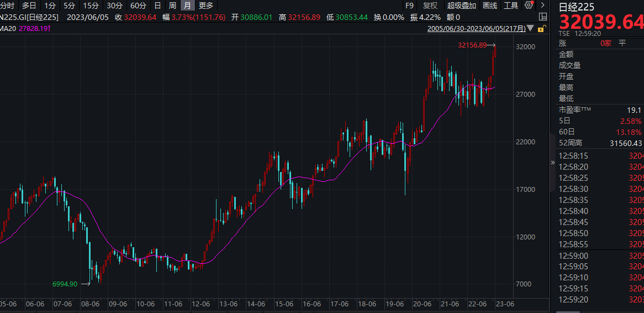Open the 画线 drawing tools
The height and width of the screenshot is (313, 644).
click(x=490, y=6)
